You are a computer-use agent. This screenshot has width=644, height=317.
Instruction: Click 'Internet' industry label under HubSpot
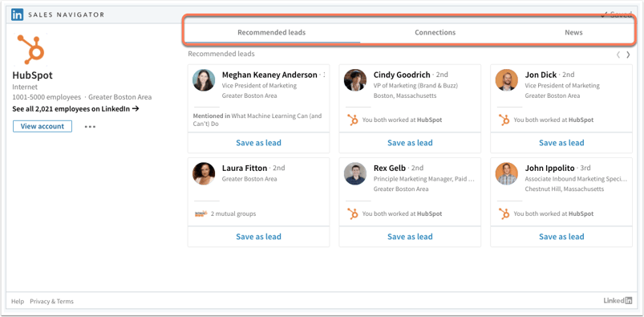point(25,87)
